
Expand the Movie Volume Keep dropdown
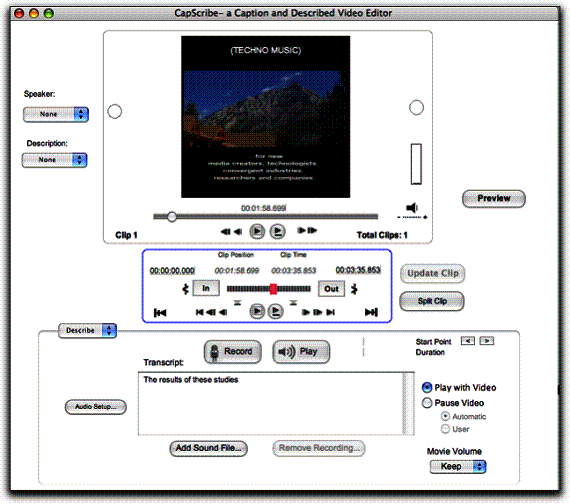(x=458, y=467)
